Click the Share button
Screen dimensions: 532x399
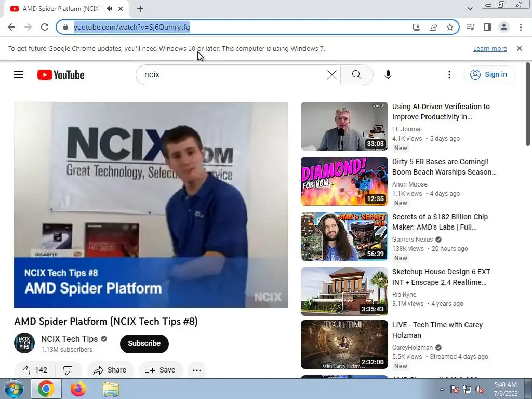tap(110, 370)
